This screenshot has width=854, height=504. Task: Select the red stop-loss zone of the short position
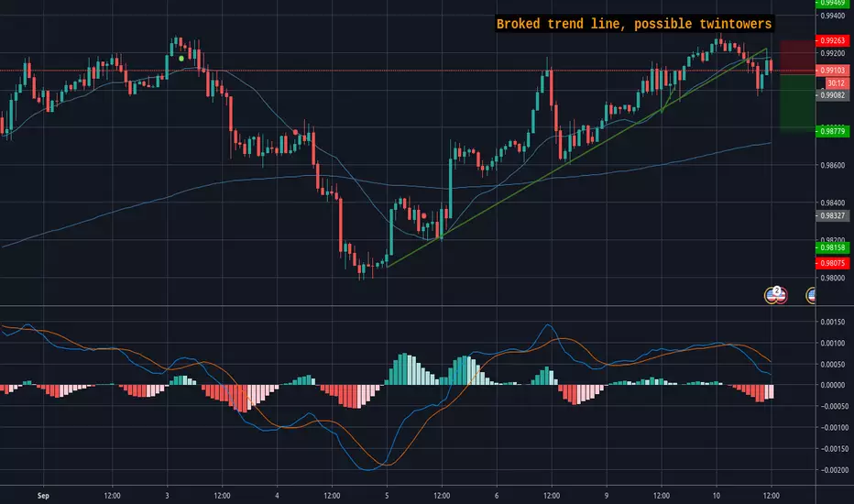point(797,57)
